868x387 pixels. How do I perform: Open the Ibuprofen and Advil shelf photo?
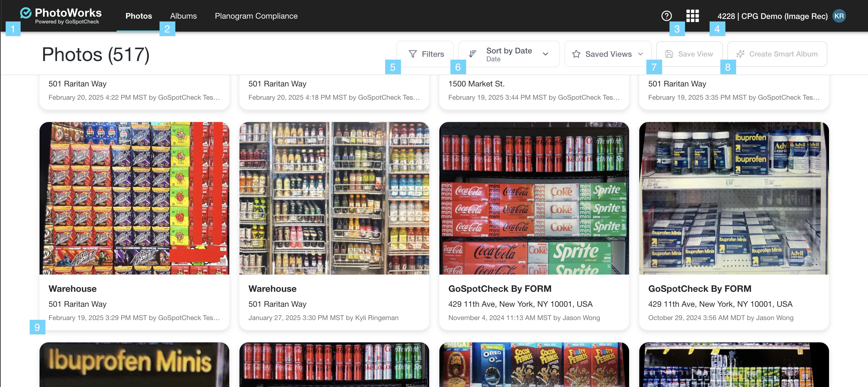[734, 198]
